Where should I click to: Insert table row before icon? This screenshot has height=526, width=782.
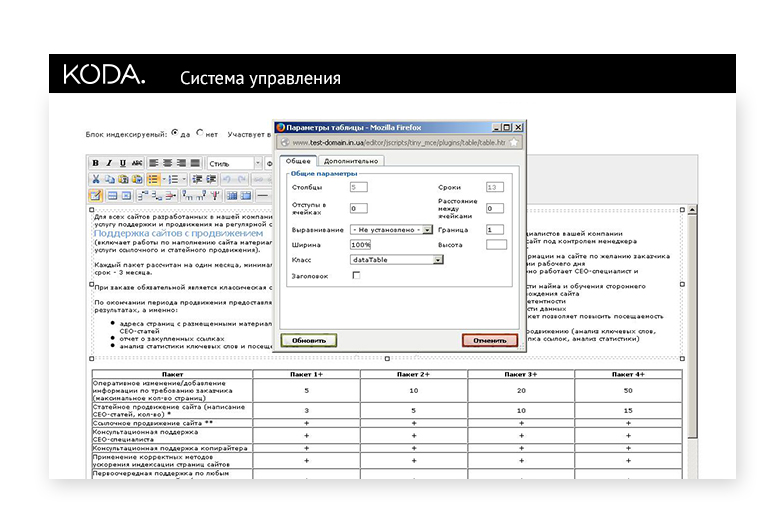click(x=143, y=195)
